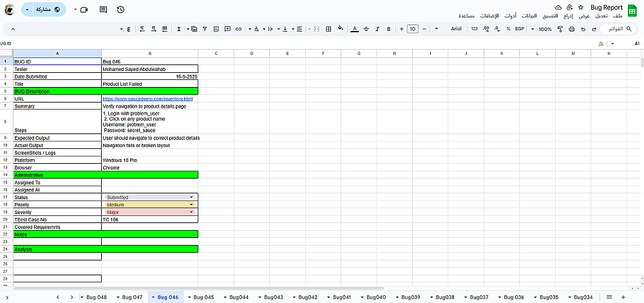Click the font size field showing 10
This screenshot has height=303, width=644.
(413, 29)
